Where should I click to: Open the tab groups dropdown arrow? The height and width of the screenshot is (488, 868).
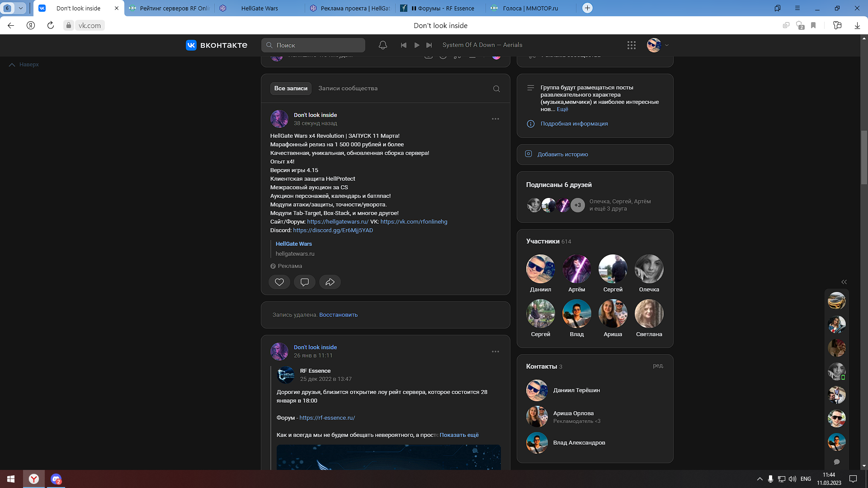click(x=20, y=8)
